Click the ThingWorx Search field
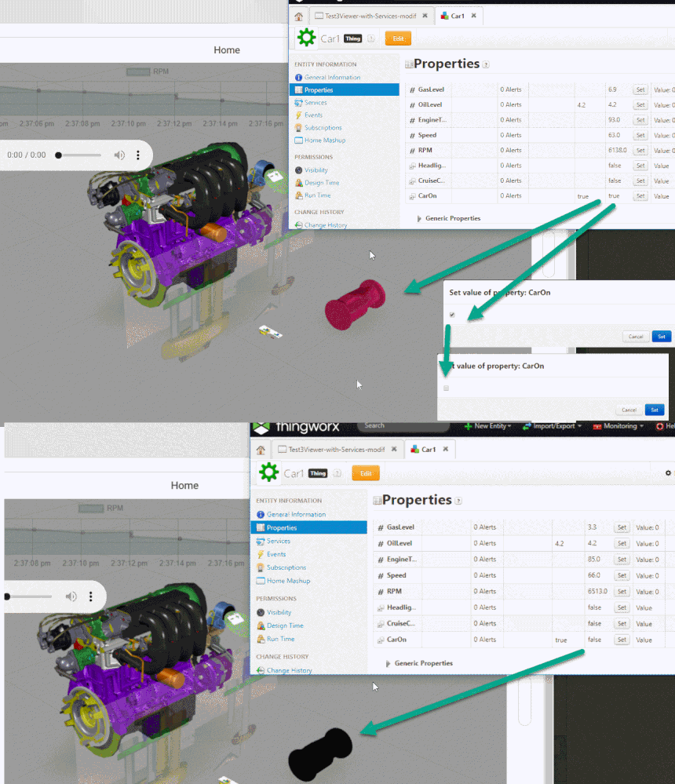675x784 pixels. click(403, 426)
